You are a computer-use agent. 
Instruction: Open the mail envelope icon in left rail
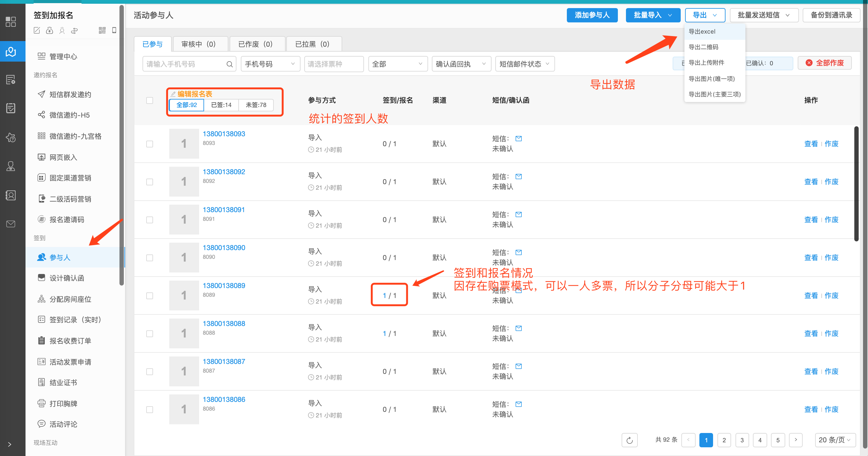tap(11, 224)
